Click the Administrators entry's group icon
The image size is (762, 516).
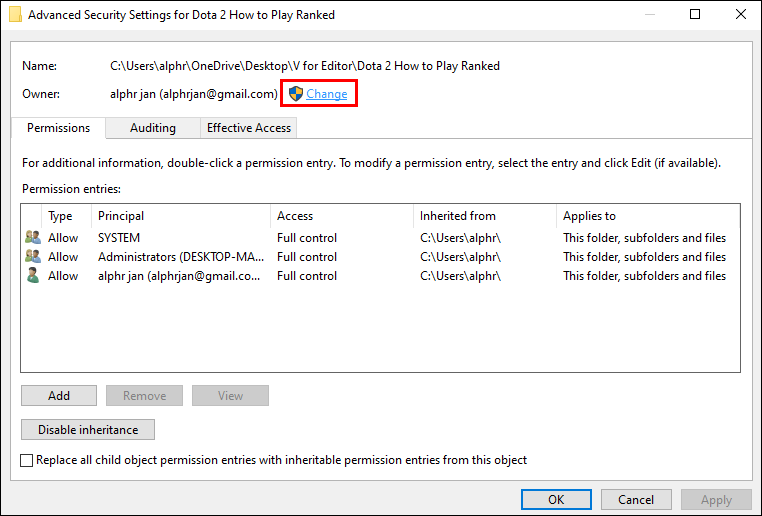(33, 257)
